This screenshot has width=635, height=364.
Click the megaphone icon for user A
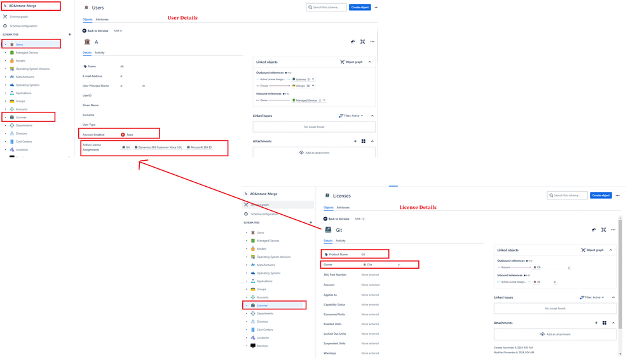353,42
